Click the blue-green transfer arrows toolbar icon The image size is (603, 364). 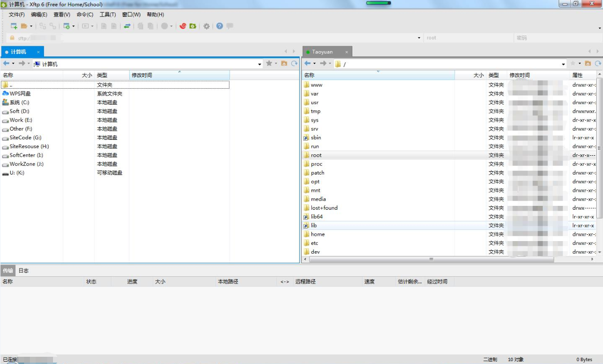coord(127,26)
